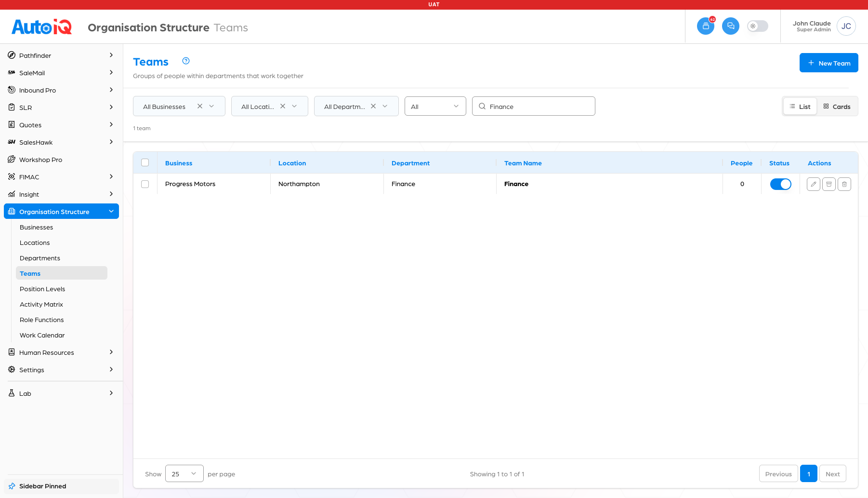
Task: Click the Settings gear icon in sidebar
Action: coord(12,370)
